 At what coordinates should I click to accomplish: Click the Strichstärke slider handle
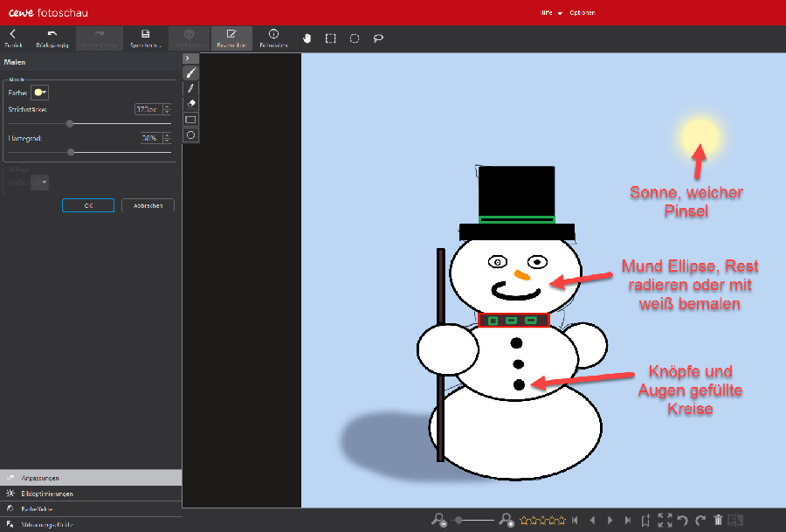tap(70, 124)
